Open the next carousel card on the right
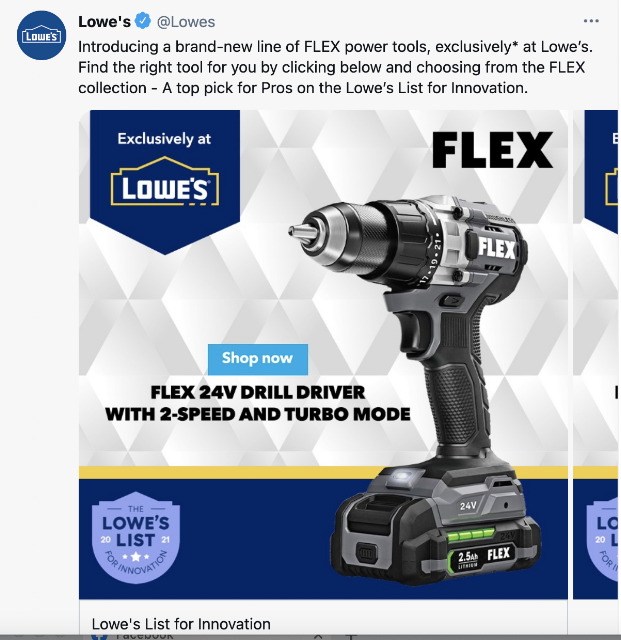 [x=596, y=354]
